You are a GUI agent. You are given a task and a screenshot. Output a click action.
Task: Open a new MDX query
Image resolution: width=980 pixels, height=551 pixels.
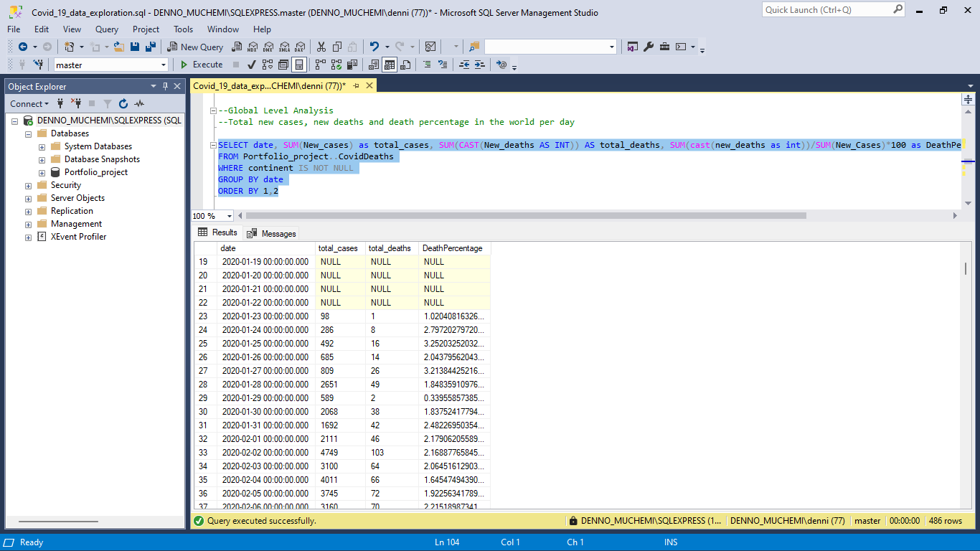[252, 47]
